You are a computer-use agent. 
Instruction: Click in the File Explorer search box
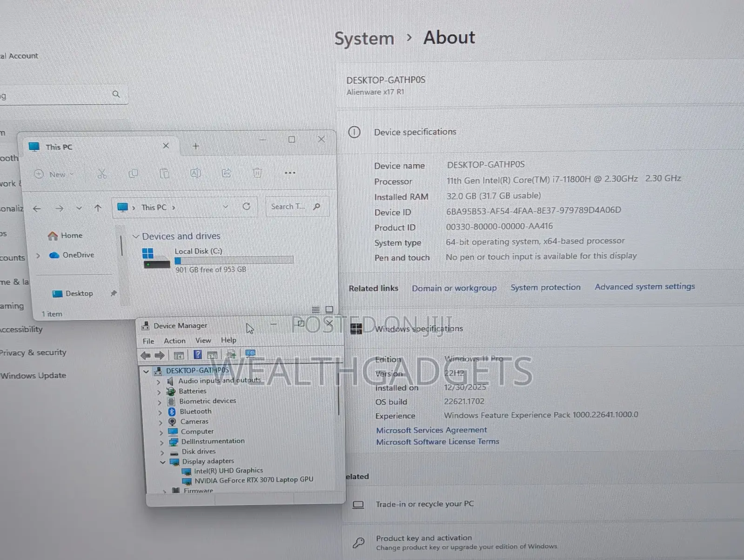click(297, 207)
